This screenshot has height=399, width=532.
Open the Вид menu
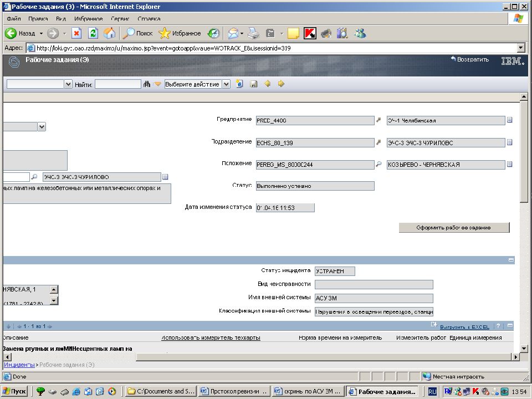61,19
